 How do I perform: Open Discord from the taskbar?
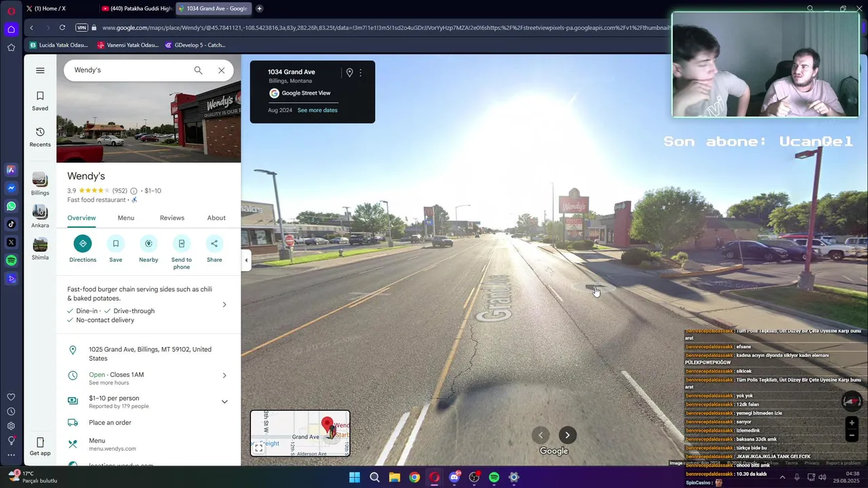point(454,477)
